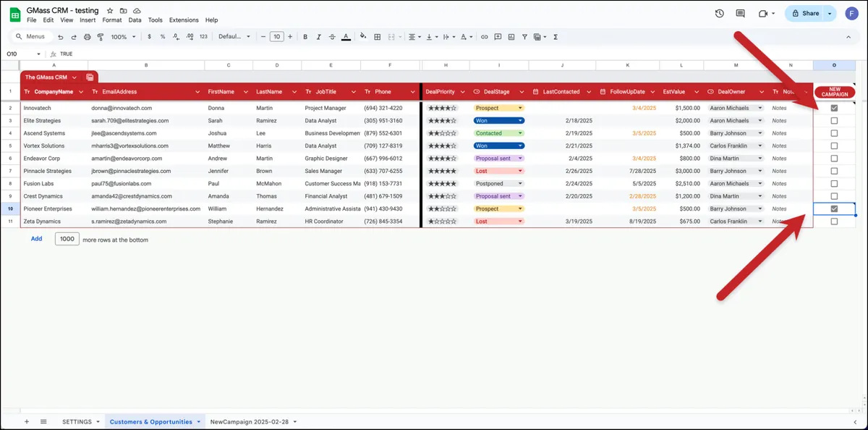Click the NEW CAMPAIGN button

point(834,92)
